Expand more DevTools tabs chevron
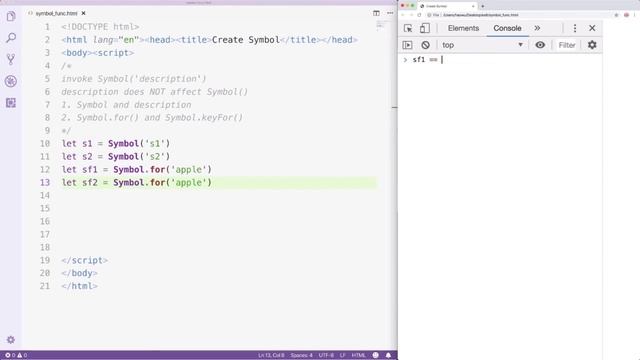 coord(537,28)
